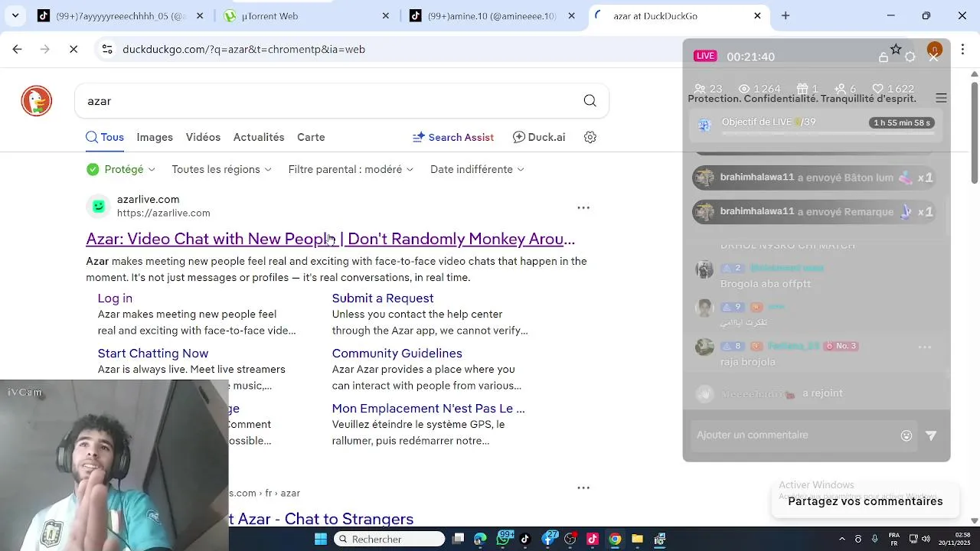Switch to Images search tab

[x=155, y=137]
